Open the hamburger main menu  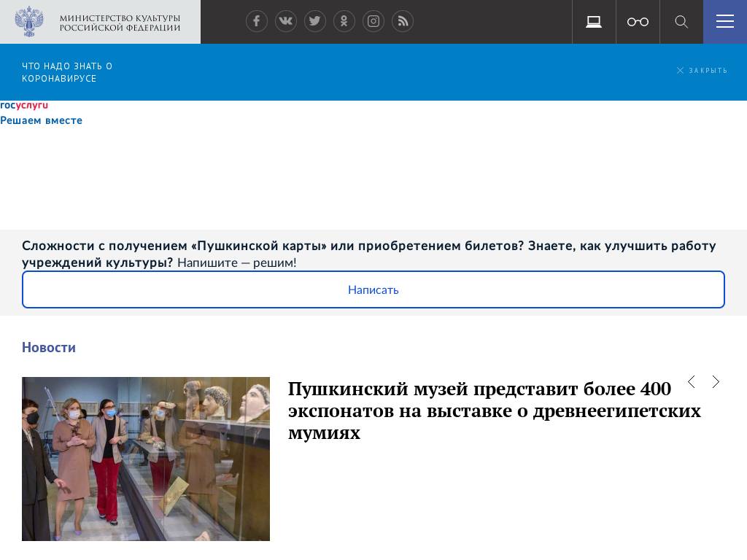tap(725, 22)
